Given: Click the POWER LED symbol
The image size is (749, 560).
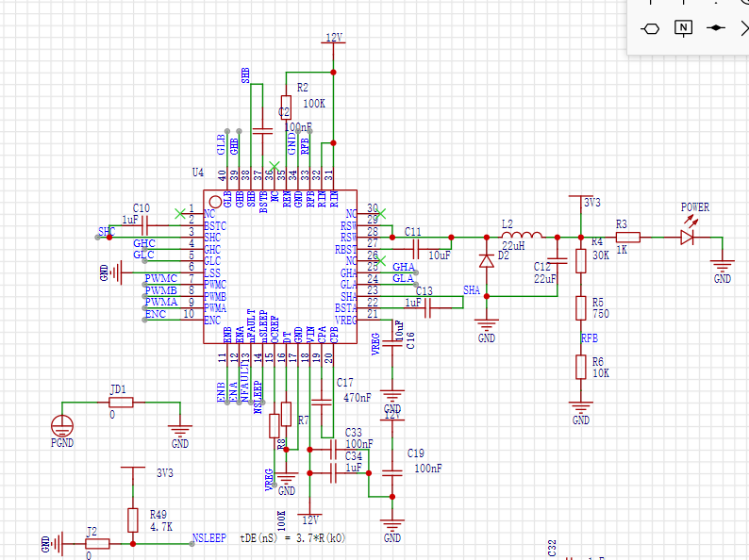Looking at the screenshot, I should coord(687,237).
